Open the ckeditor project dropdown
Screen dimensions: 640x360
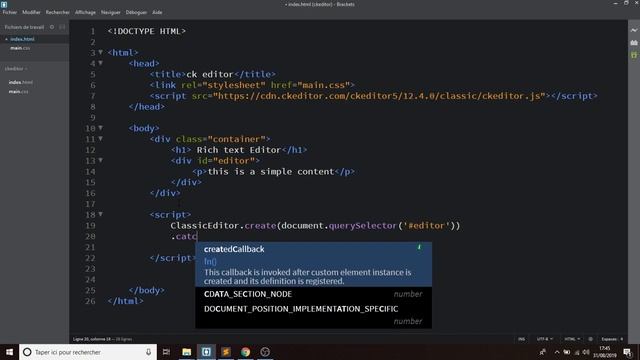[x=16, y=69]
